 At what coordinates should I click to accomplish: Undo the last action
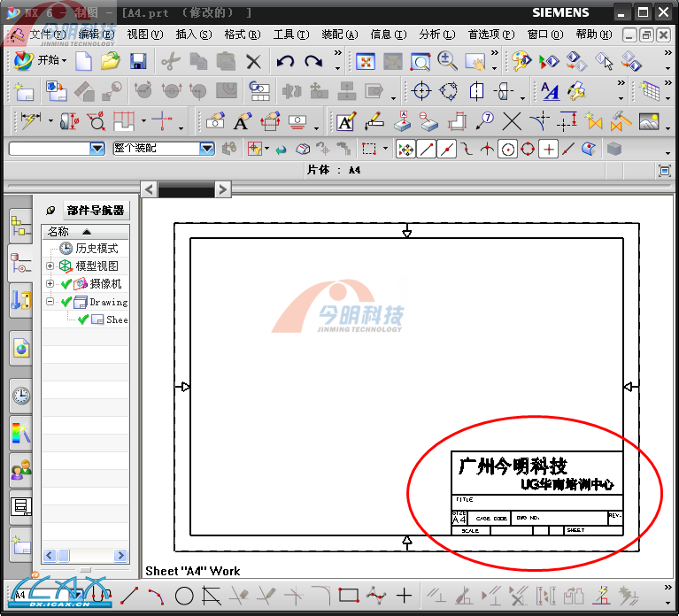tap(285, 61)
